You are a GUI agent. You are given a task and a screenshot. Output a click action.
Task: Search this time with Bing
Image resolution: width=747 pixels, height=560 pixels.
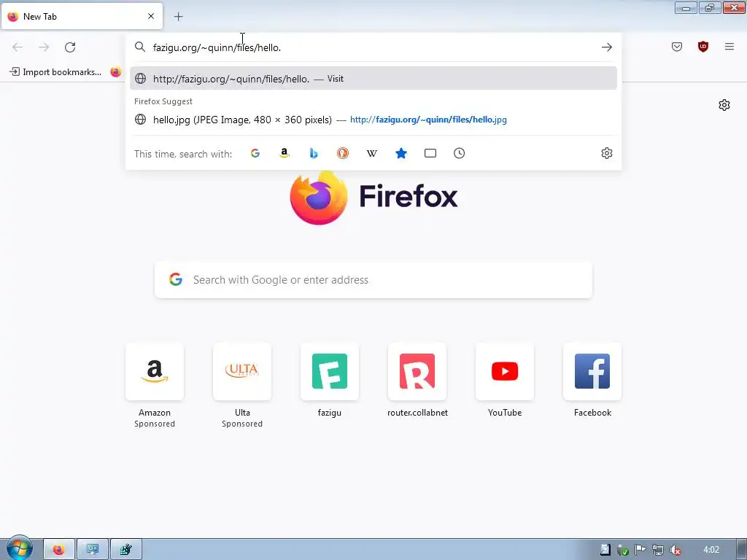(314, 153)
